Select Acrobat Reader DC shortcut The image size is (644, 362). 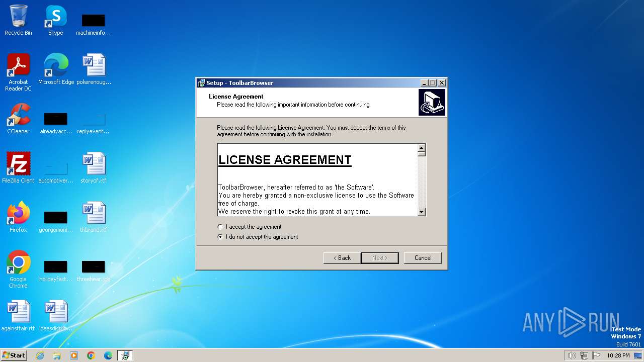[x=18, y=72]
